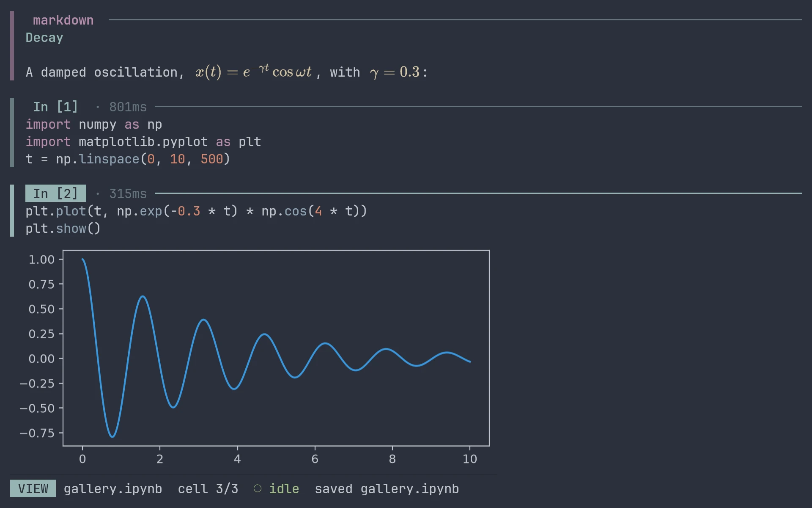The width and height of the screenshot is (812, 508).
Task: Click the 10 x-axis tick label
Action: 470,459
